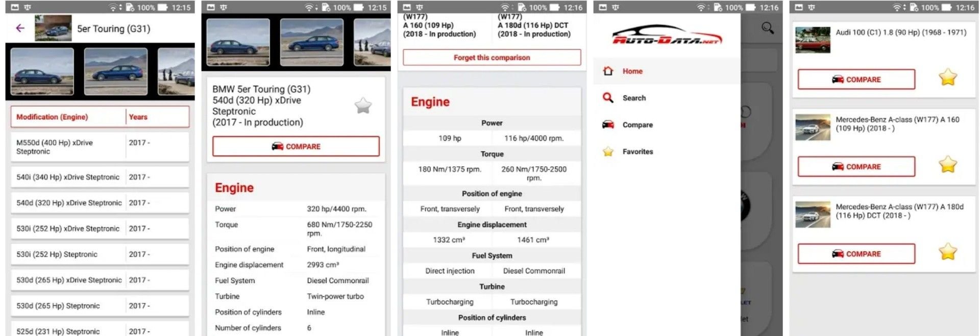
Task: Tap the 2993 cm³ displacement value
Action: 323,265
